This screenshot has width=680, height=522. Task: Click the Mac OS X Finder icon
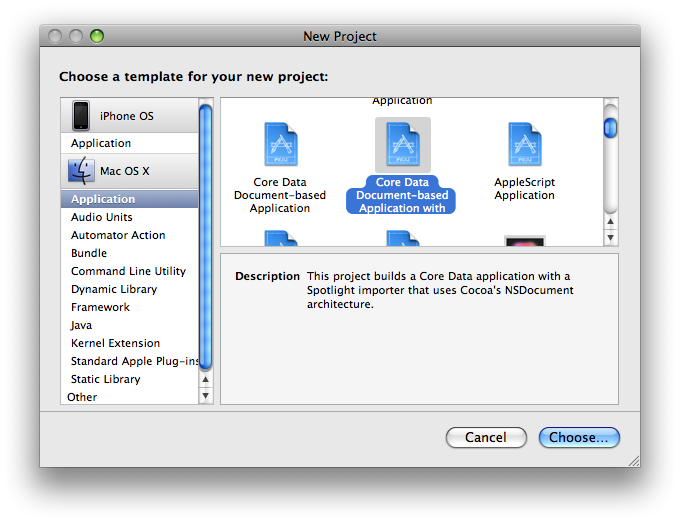(81, 171)
